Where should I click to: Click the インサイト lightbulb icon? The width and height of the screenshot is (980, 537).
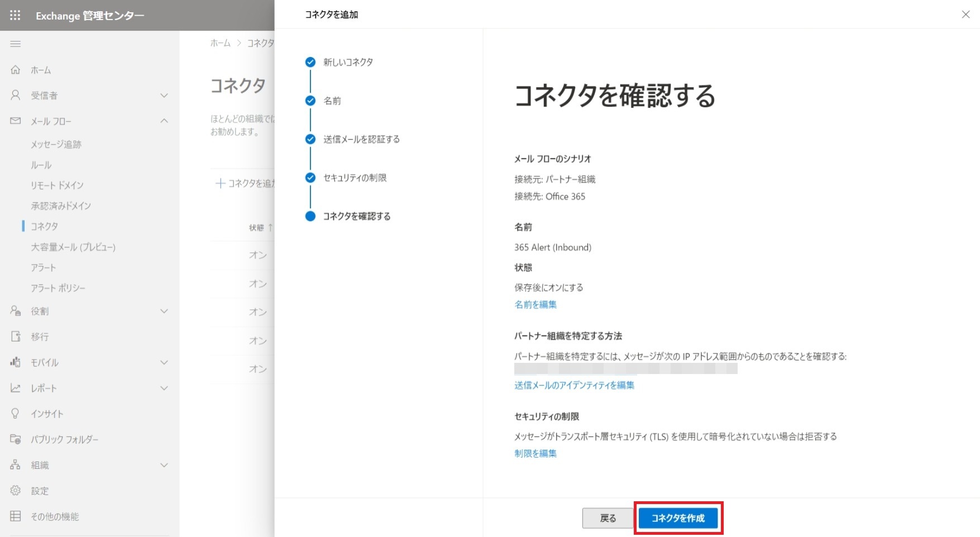16,414
